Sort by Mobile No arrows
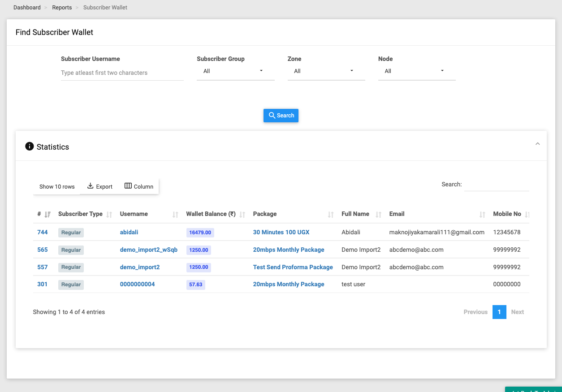The width and height of the screenshot is (562, 392). [527, 215]
